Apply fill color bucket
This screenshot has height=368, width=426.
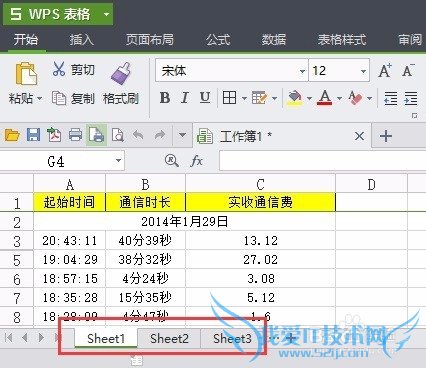click(x=295, y=98)
